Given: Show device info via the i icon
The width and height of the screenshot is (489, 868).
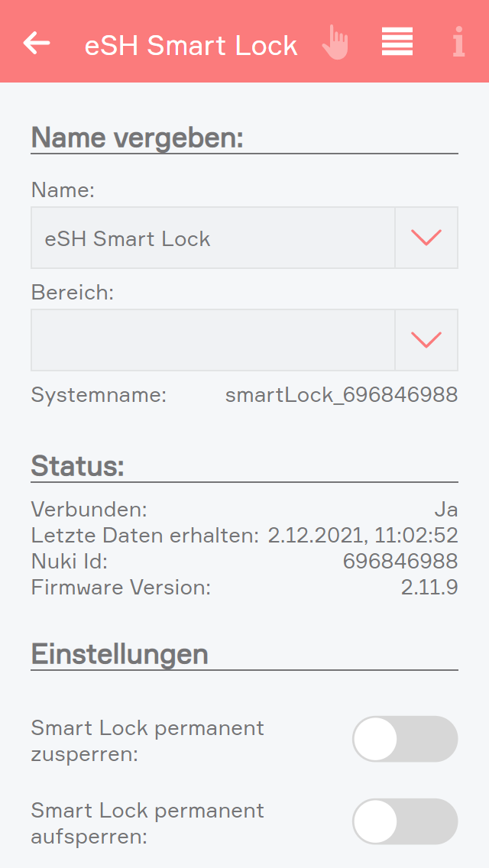Looking at the screenshot, I should click(x=458, y=43).
